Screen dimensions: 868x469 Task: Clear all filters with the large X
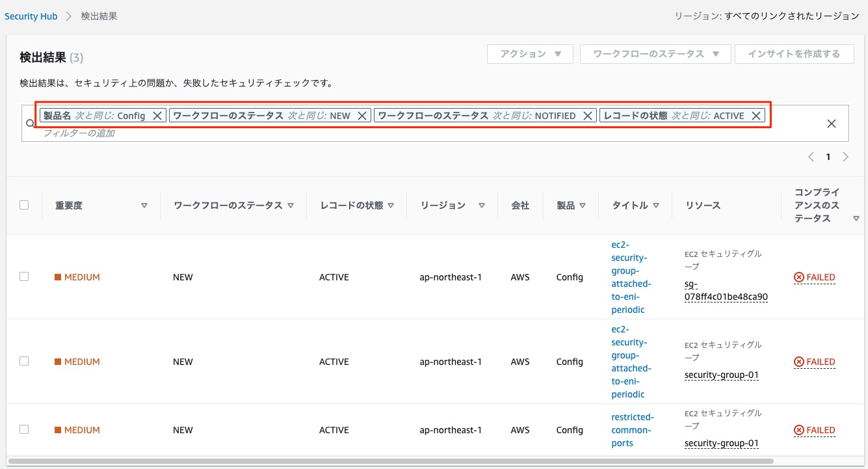(831, 124)
